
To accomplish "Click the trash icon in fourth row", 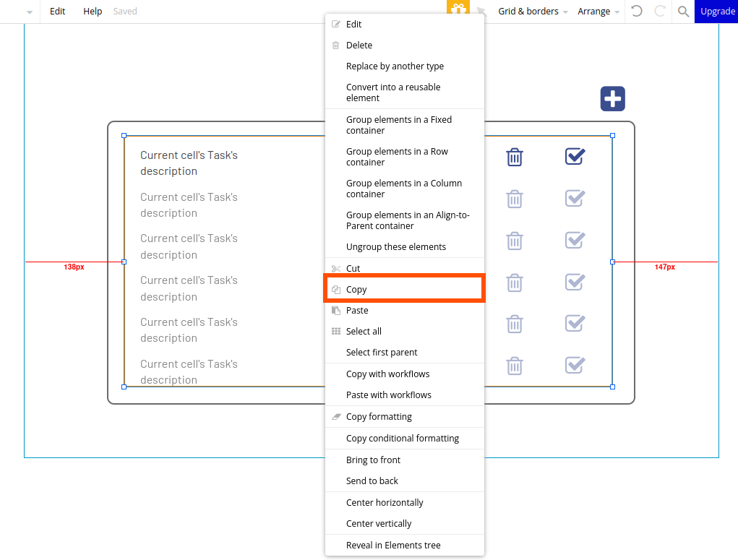I will tap(515, 283).
